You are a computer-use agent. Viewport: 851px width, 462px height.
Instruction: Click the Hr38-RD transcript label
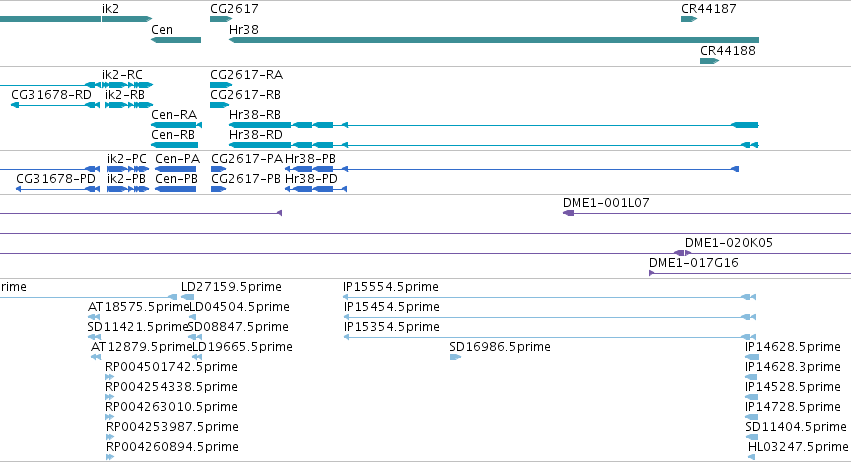click(x=256, y=135)
